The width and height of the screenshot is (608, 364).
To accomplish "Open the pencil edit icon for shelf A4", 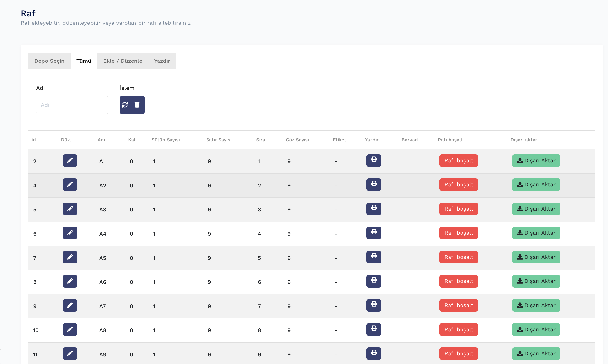I will pos(70,233).
